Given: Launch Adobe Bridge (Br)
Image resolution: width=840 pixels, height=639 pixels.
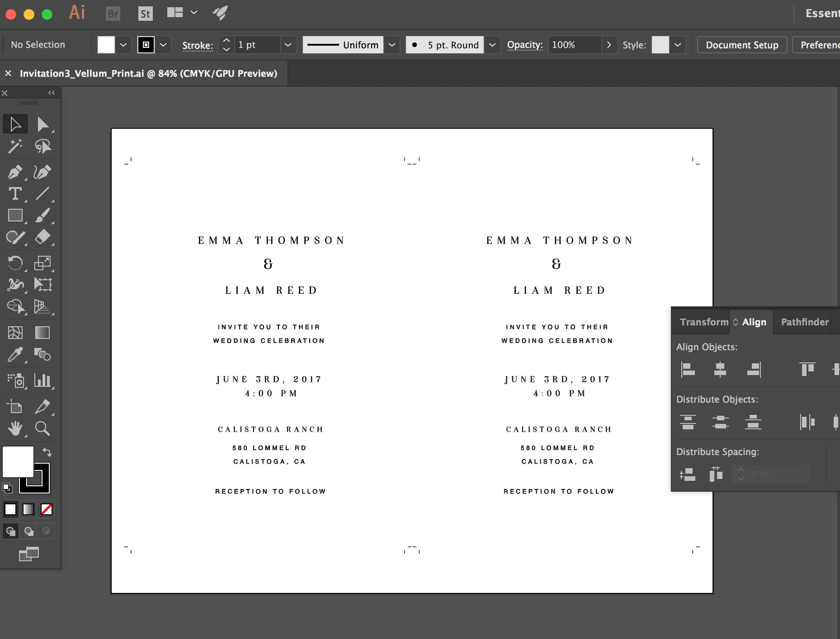Looking at the screenshot, I should [113, 14].
